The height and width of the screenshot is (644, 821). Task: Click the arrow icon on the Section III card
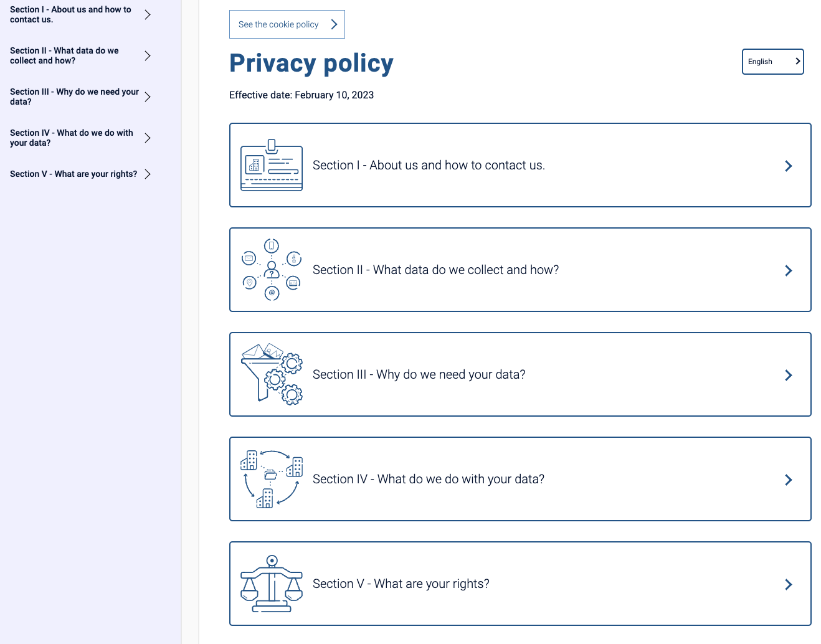(788, 375)
